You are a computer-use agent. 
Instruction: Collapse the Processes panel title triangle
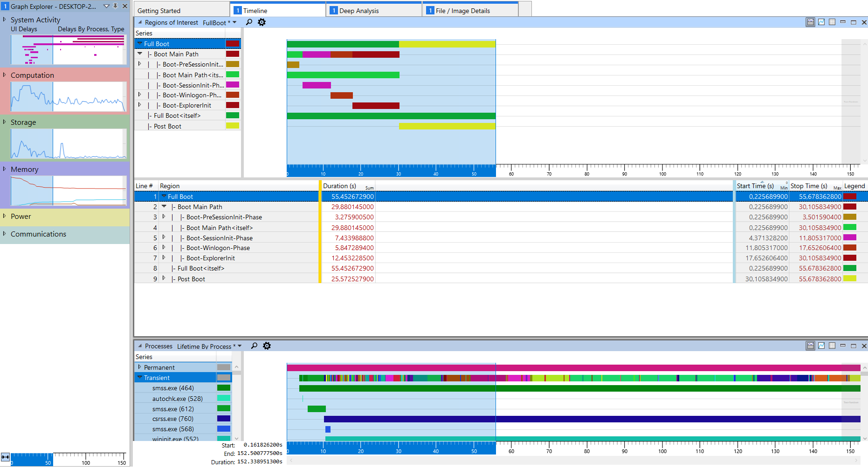tap(140, 346)
